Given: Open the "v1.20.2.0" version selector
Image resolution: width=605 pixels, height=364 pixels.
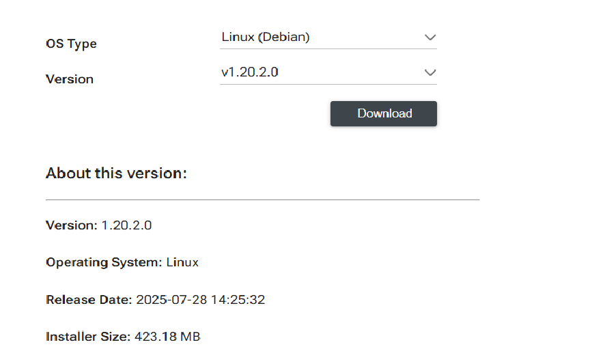Looking at the screenshot, I should click(x=250, y=72).
